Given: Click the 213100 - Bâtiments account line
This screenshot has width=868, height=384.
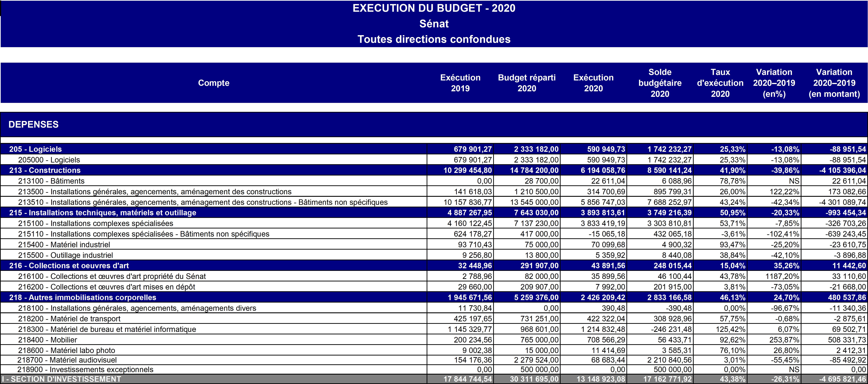Looking at the screenshot, I should (51, 181).
